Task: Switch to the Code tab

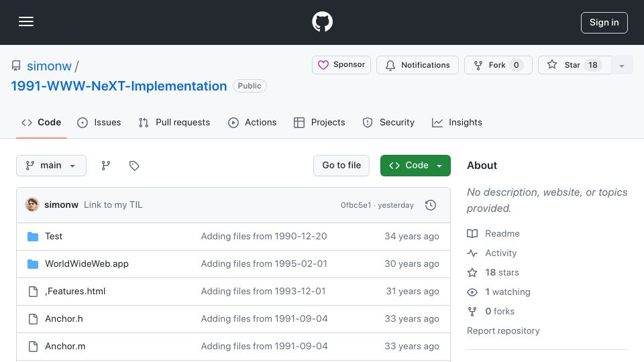Action: point(41,122)
